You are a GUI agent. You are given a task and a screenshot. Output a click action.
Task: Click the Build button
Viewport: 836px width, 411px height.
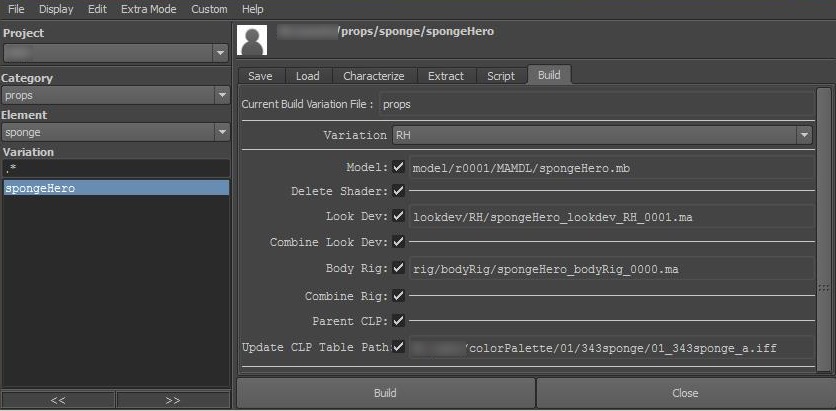(x=385, y=393)
